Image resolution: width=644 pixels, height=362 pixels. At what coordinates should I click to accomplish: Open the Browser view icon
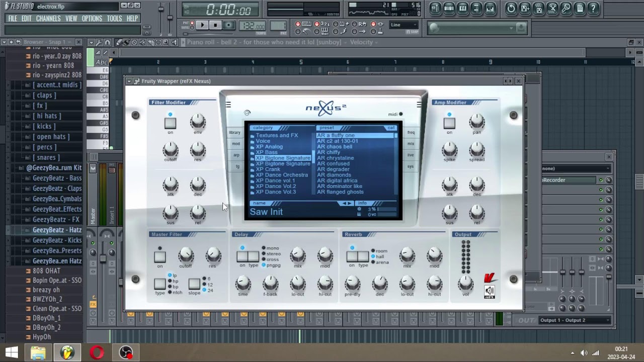476,8
